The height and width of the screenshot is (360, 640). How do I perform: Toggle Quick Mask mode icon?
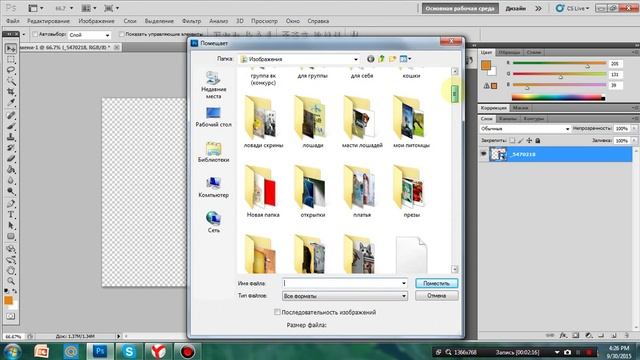(x=11, y=316)
